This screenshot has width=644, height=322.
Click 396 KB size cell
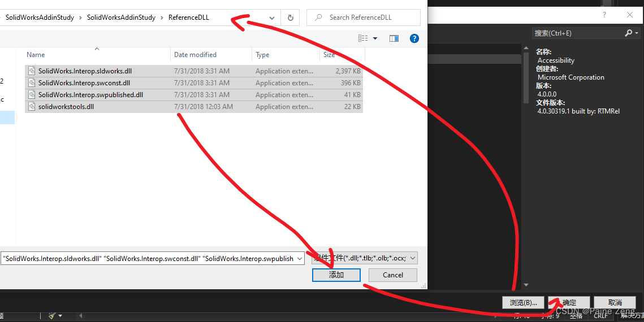(351, 83)
